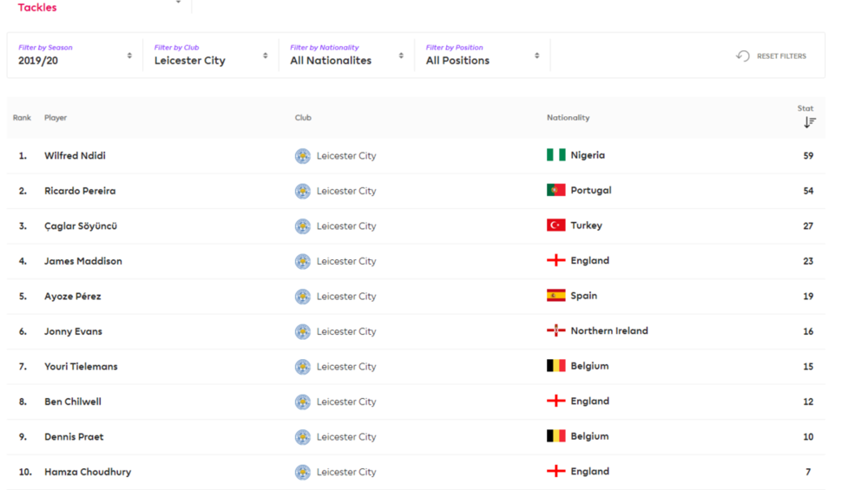Click Spain nationality text
868x490 pixels.
[583, 296]
